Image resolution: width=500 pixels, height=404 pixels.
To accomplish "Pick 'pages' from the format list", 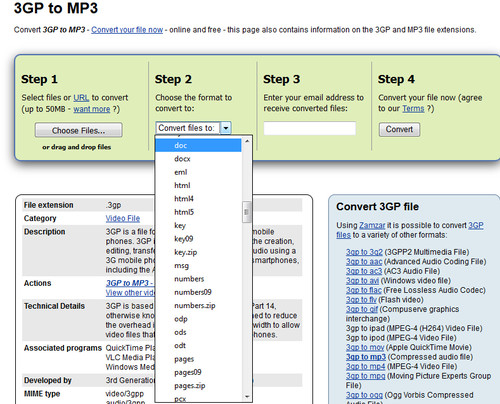I will pyautogui.click(x=198, y=359).
